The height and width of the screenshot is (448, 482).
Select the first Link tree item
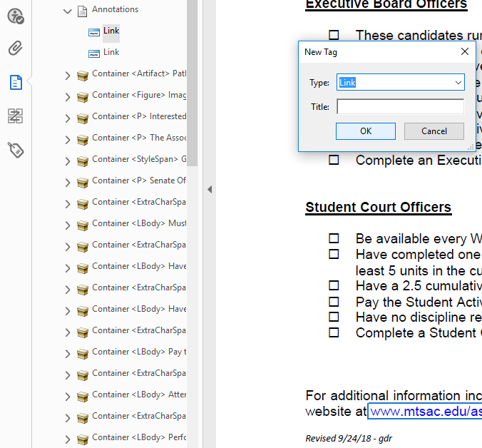point(111,31)
